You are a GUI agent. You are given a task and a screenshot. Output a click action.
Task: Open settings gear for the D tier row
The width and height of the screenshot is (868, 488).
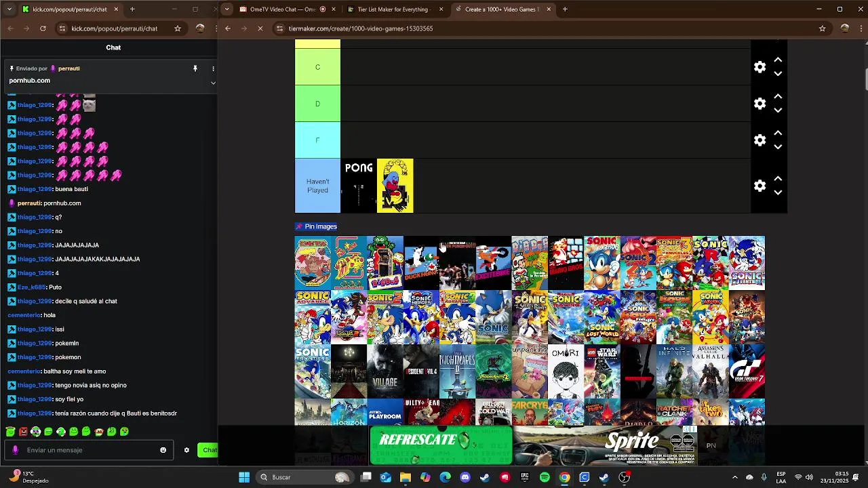tap(759, 104)
